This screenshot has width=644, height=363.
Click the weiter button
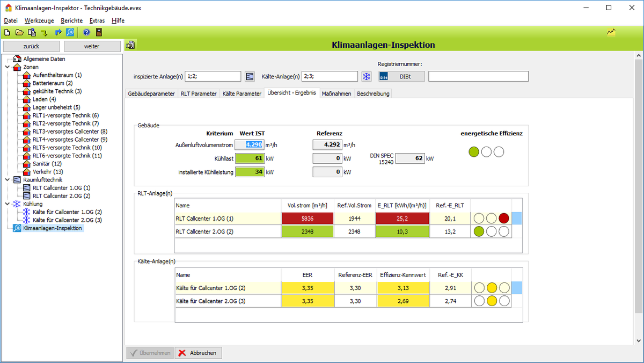click(x=92, y=46)
